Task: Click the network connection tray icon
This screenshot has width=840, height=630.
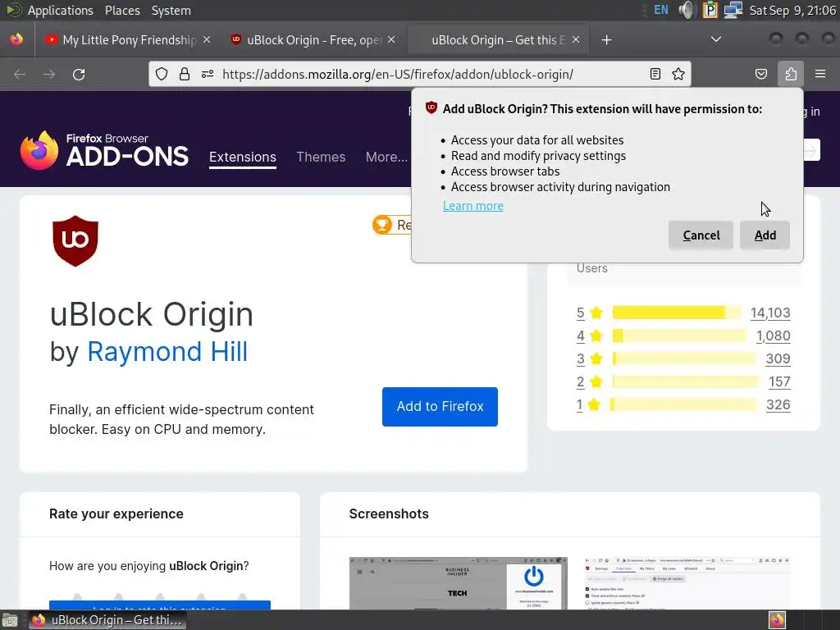Action: click(733, 10)
